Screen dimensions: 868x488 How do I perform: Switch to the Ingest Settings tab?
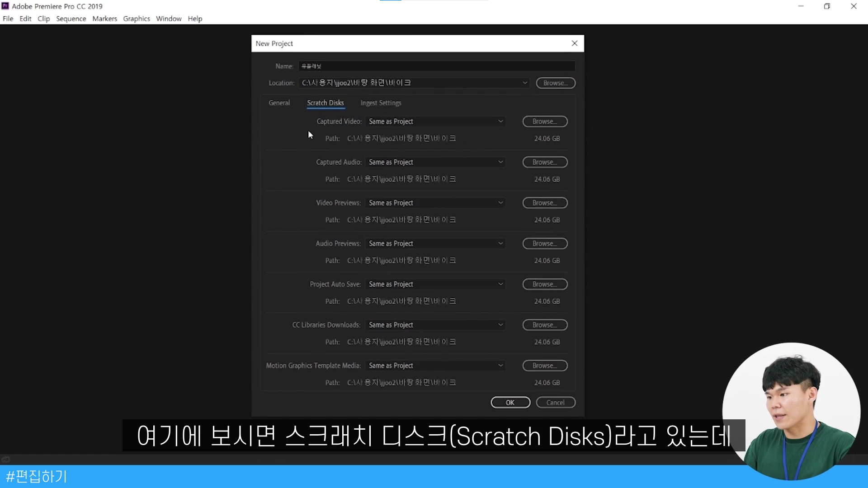(x=381, y=103)
